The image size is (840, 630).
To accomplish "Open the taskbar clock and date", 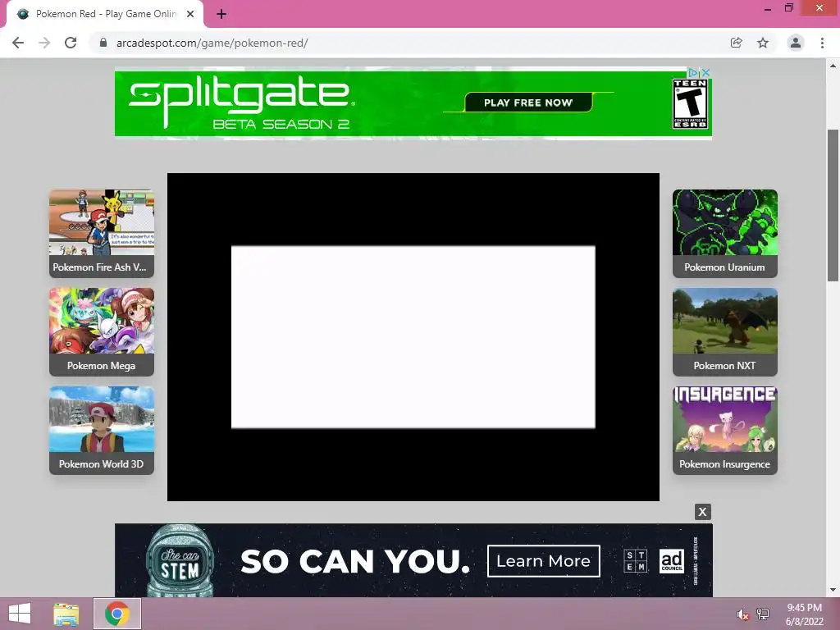I will point(804,614).
